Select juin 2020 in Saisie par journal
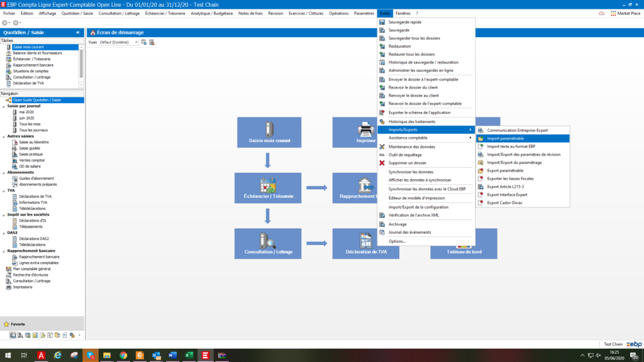This screenshot has height=362, width=644. coord(26,118)
